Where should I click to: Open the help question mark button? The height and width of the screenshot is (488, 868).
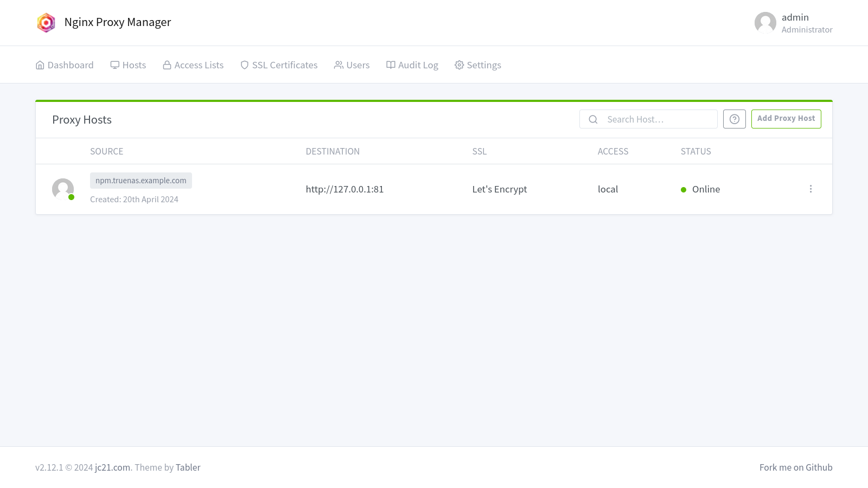[735, 119]
